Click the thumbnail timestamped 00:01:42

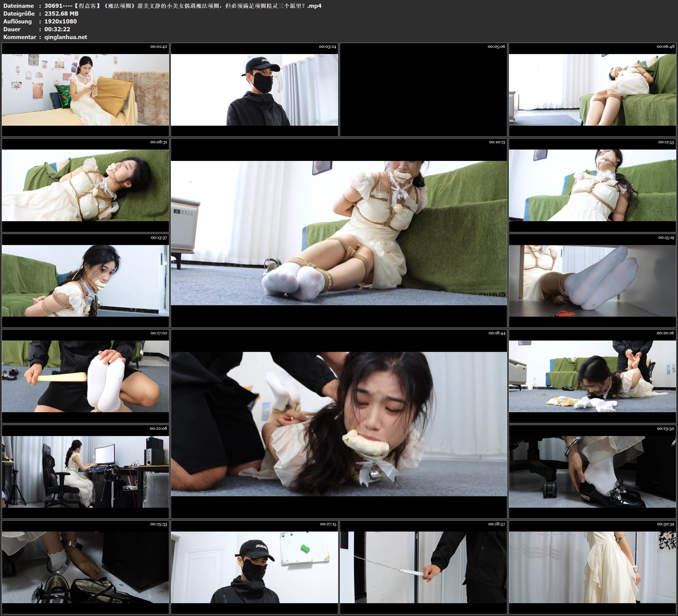85,90
